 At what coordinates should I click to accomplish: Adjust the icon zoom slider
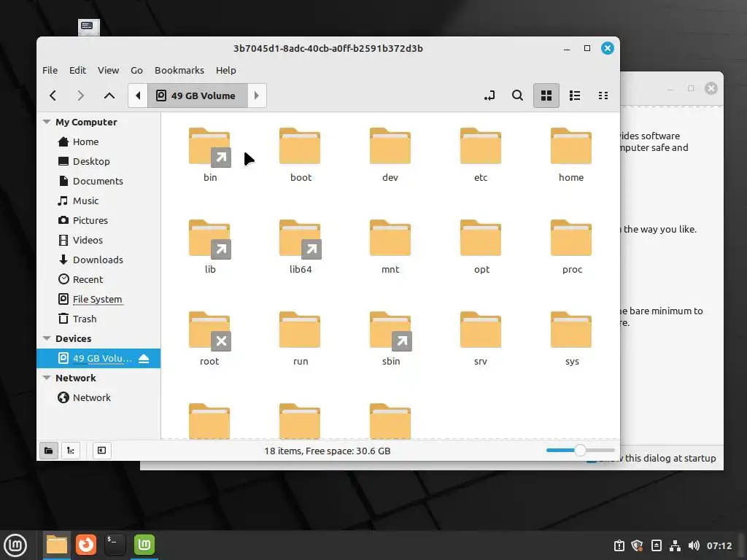coord(580,451)
